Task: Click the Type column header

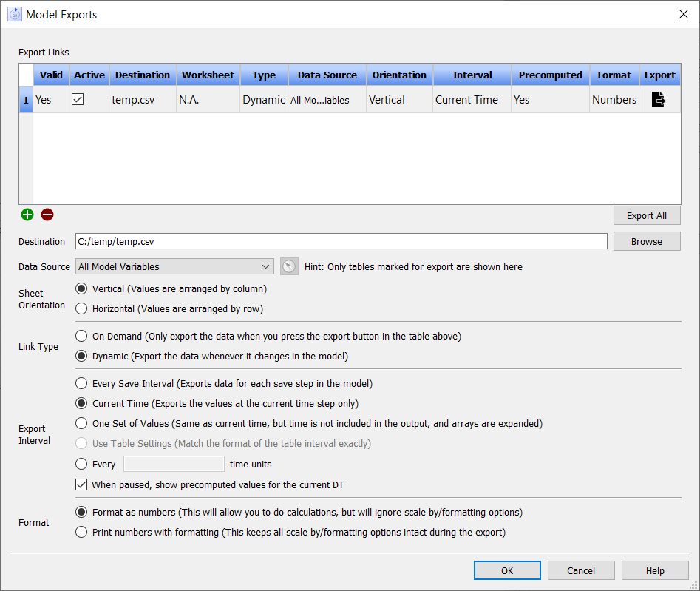Action: 265,75
